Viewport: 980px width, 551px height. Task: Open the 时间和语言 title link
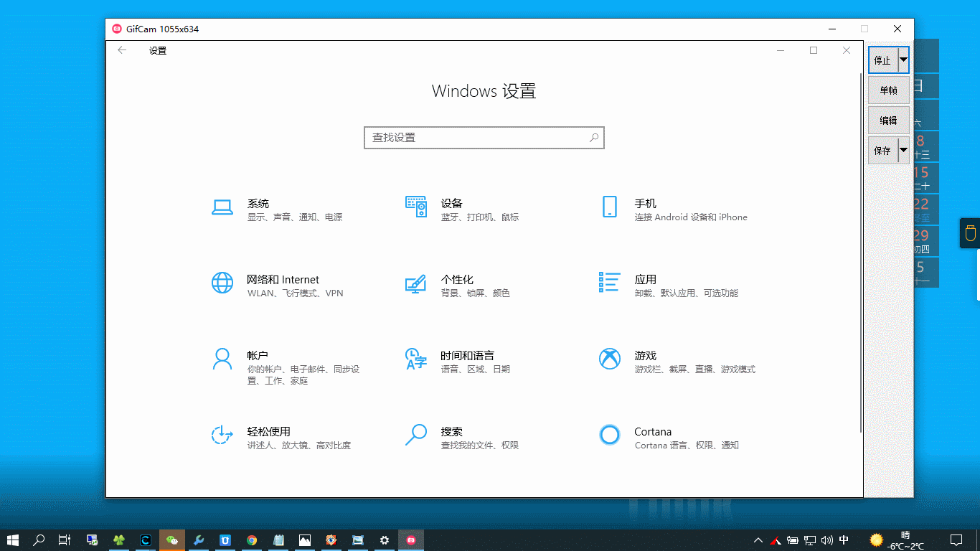[467, 356]
